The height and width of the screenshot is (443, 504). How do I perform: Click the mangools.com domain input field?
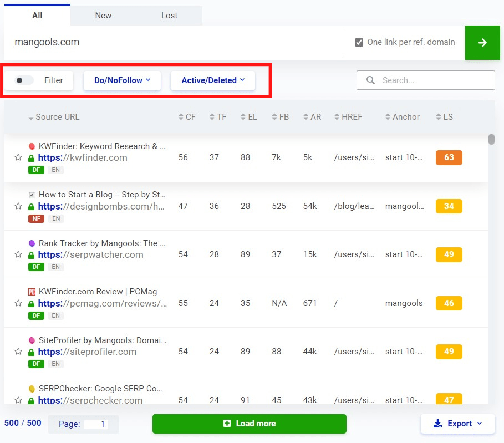click(x=174, y=43)
